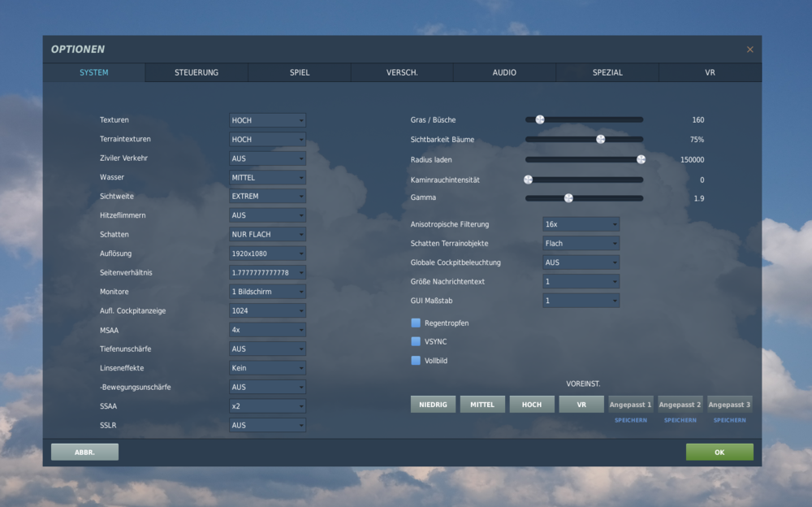Open the Texturen quality dropdown
Viewport: 812px width, 507px height.
(267, 119)
